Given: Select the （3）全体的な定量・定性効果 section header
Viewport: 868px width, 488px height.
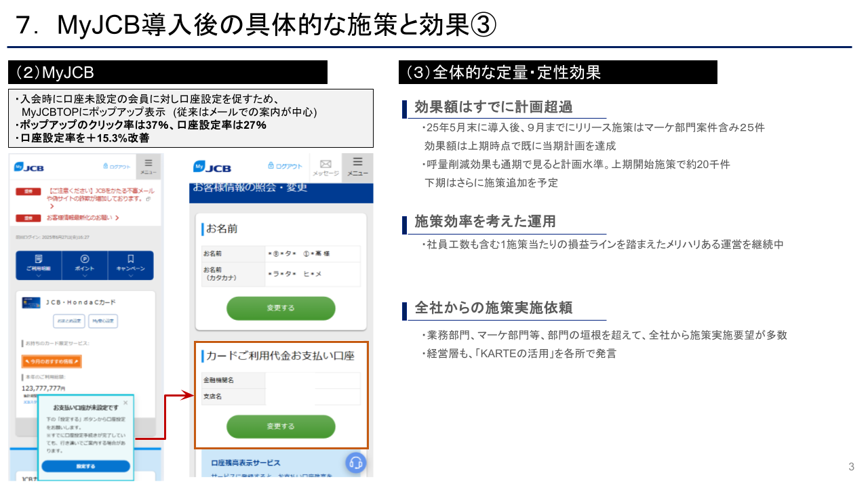Looking at the screenshot, I should point(558,73).
